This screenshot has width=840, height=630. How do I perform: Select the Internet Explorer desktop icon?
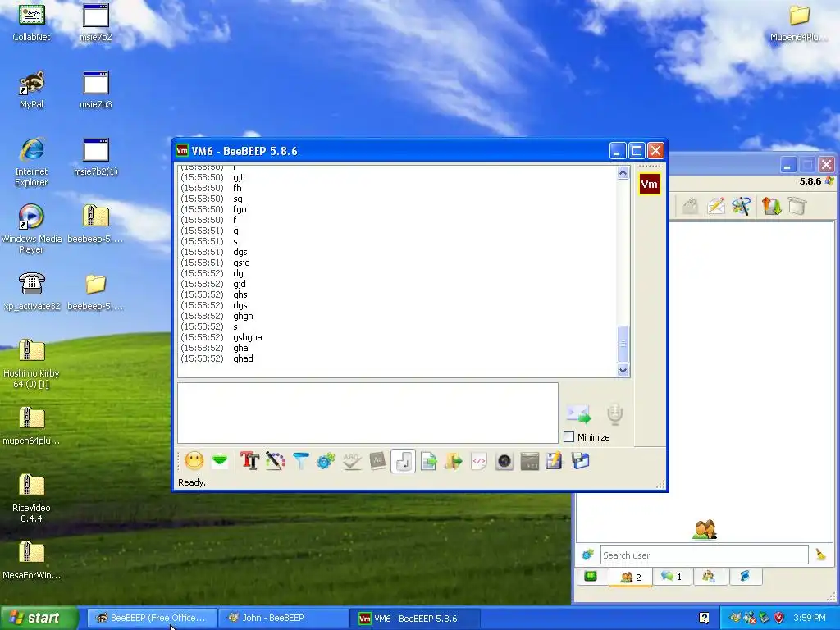(x=31, y=162)
